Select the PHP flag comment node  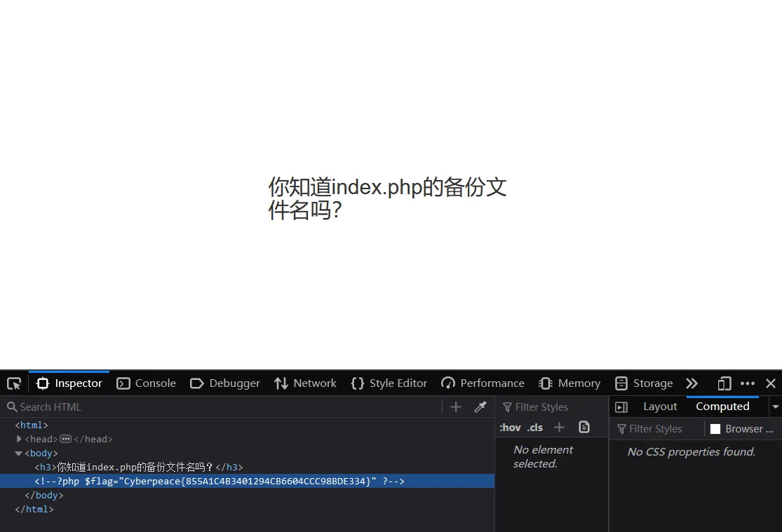click(220, 481)
